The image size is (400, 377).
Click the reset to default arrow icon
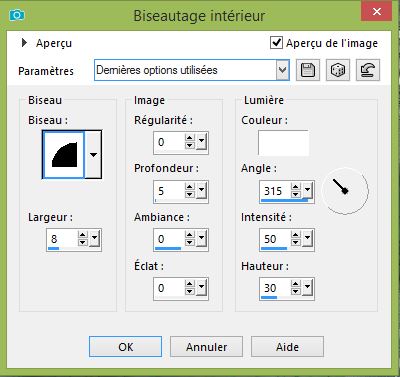click(368, 70)
